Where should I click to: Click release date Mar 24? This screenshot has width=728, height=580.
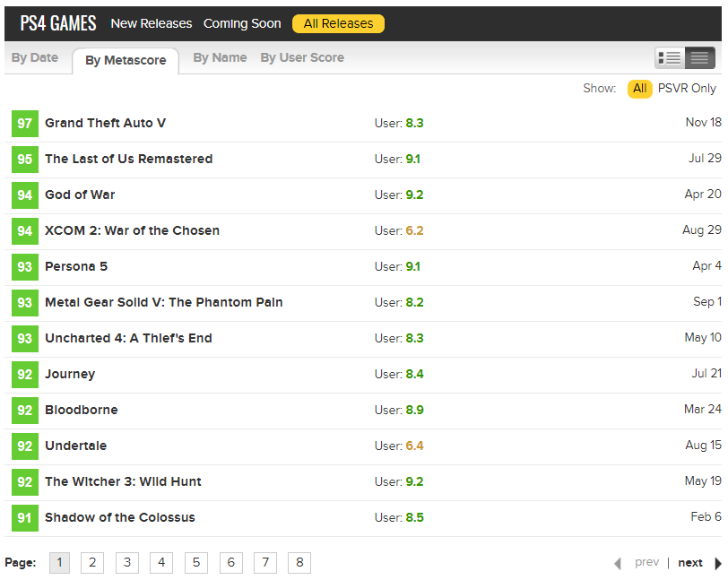pyautogui.click(x=703, y=409)
